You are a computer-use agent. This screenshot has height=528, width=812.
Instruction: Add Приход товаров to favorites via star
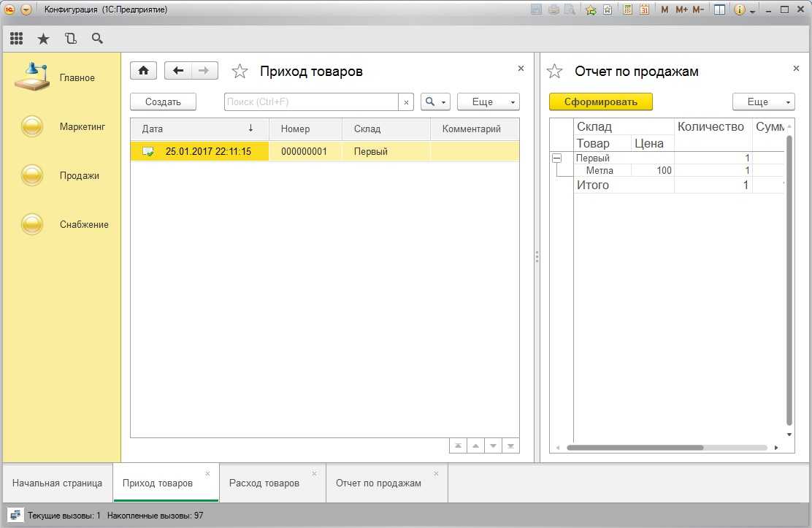pyautogui.click(x=240, y=71)
